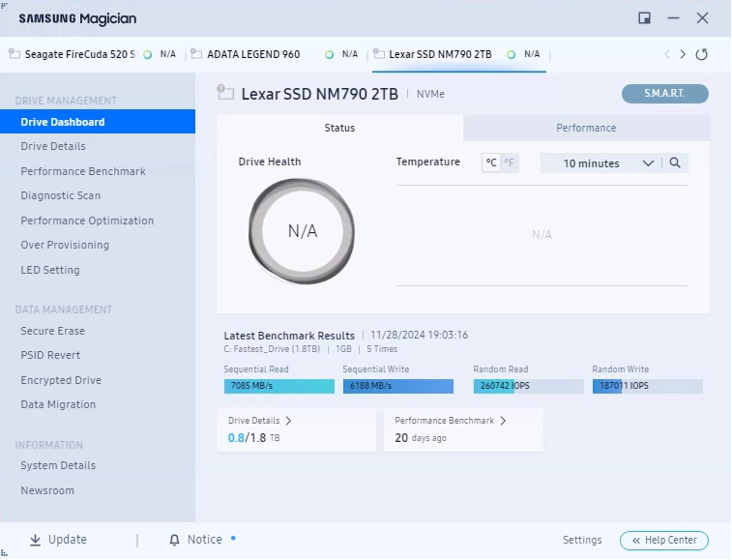Switch temperature unit to Celsius

490,162
